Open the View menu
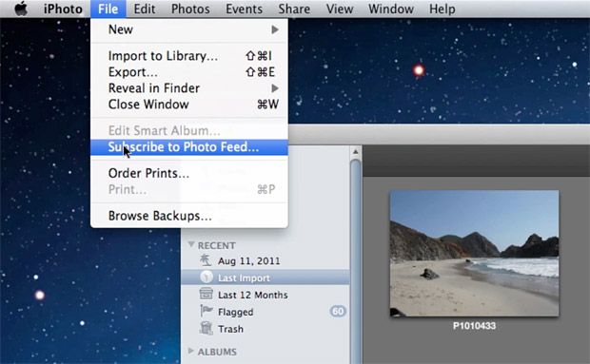The height and width of the screenshot is (364, 590). pos(340,9)
